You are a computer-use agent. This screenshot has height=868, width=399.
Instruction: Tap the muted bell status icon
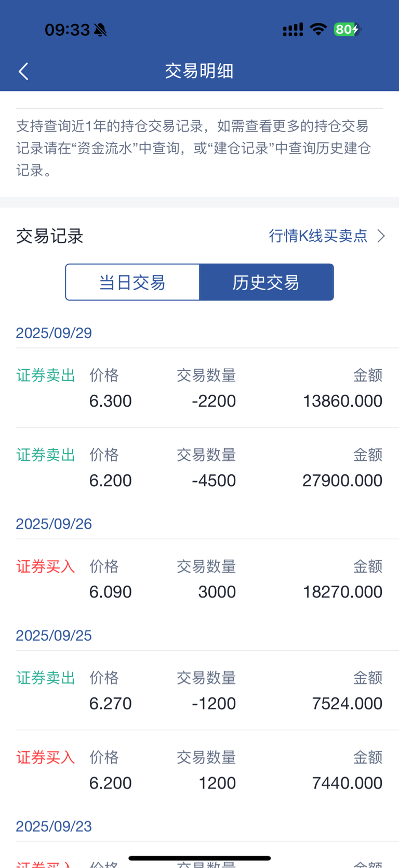coord(100,30)
